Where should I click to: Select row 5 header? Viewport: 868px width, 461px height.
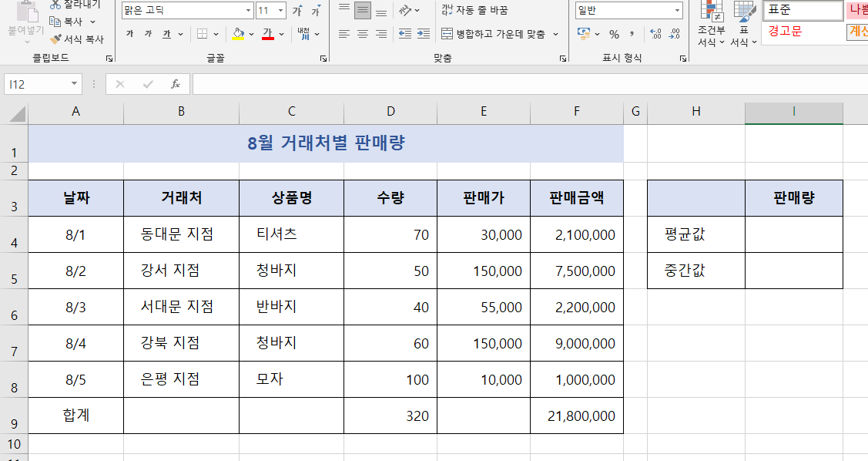point(14,271)
